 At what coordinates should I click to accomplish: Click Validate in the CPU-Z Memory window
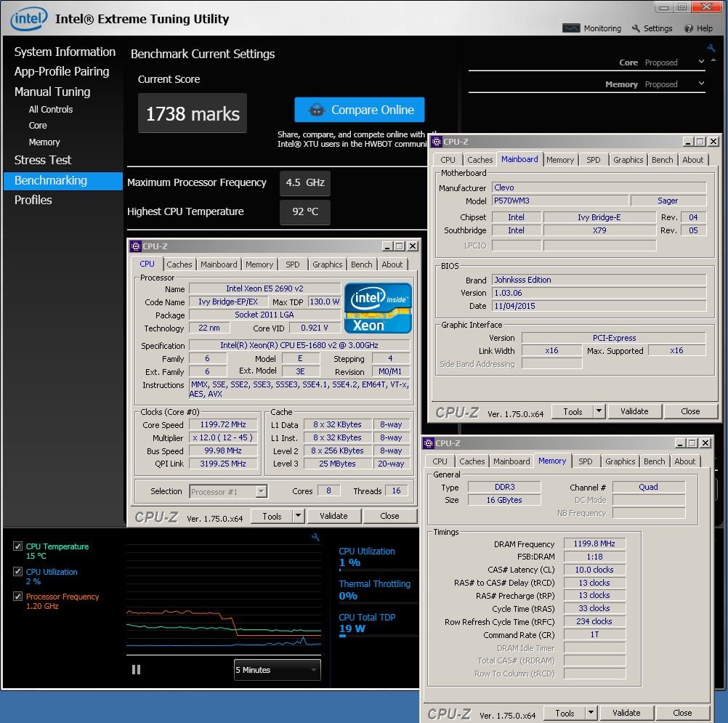(626, 713)
